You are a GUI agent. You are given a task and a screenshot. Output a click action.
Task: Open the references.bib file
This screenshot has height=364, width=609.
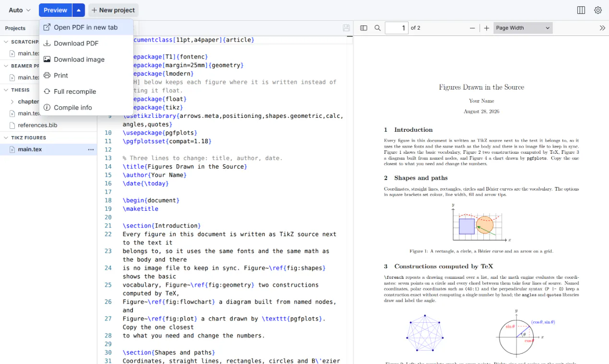[37, 125]
